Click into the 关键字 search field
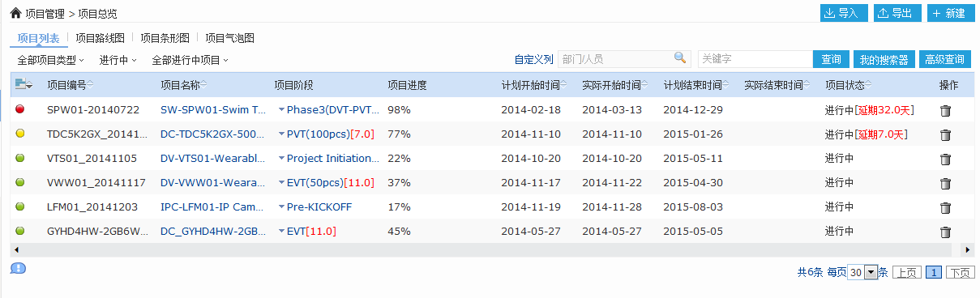 tap(755, 59)
